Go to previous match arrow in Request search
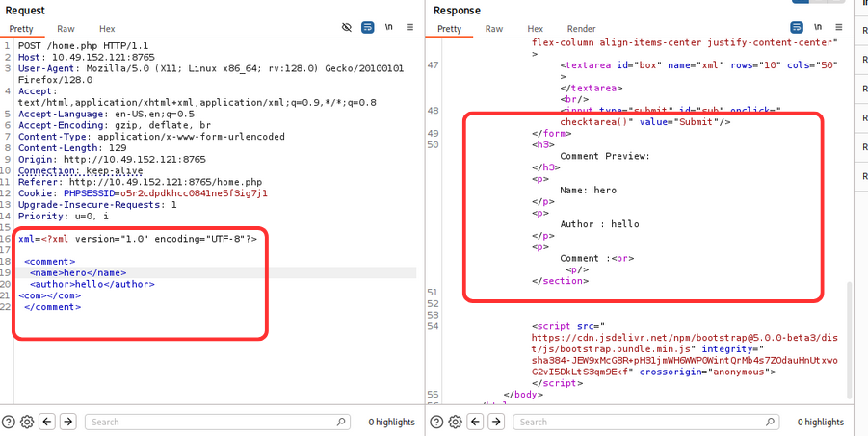This screenshot has width=868, height=436. pos(45,422)
